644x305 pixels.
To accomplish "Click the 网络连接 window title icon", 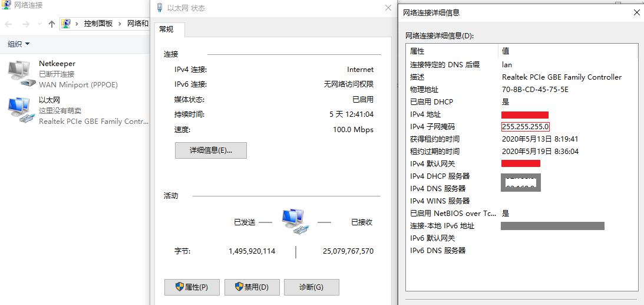I will pyautogui.click(x=6, y=5).
